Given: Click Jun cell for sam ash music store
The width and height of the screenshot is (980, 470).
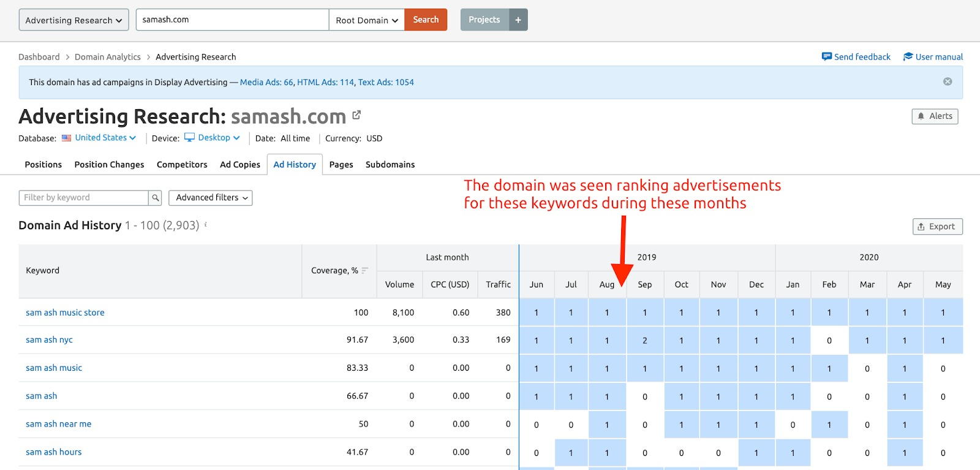Looking at the screenshot, I should (537, 313).
